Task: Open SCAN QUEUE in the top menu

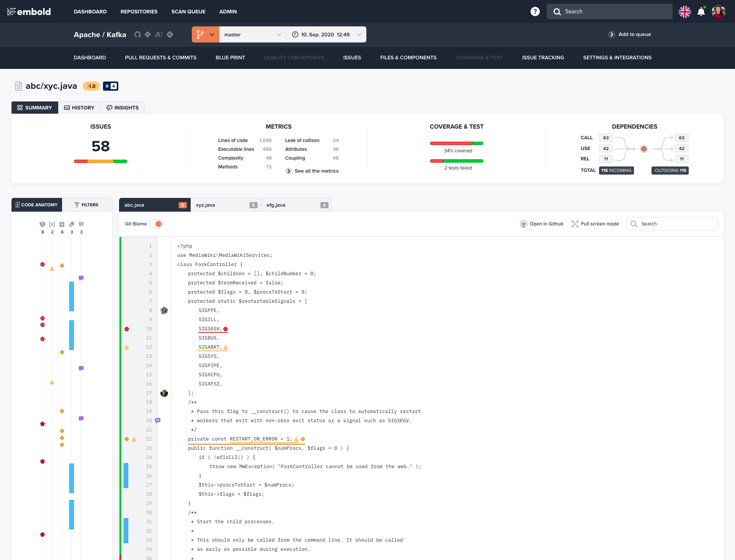Action: click(188, 11)
